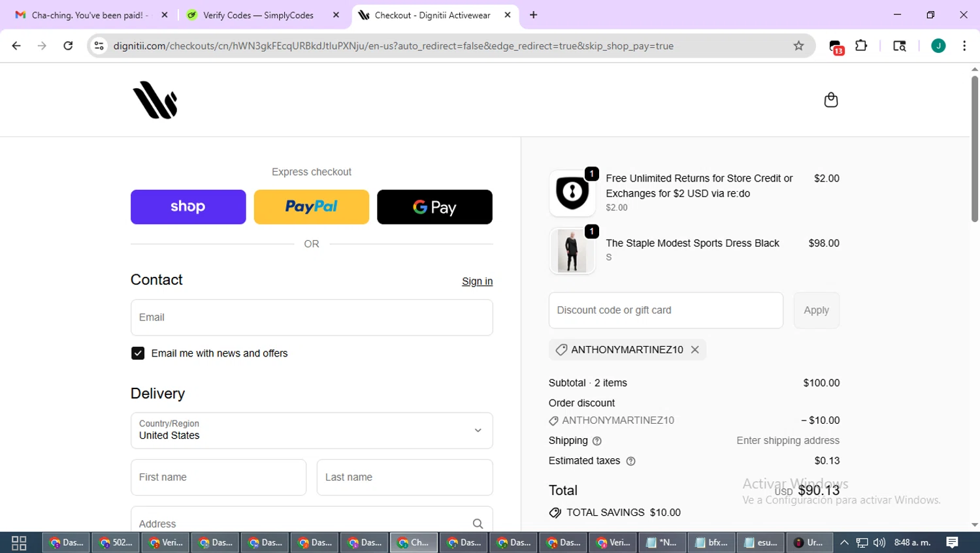Click the taskbar volume speaker icon

click(x=879, y=543)
